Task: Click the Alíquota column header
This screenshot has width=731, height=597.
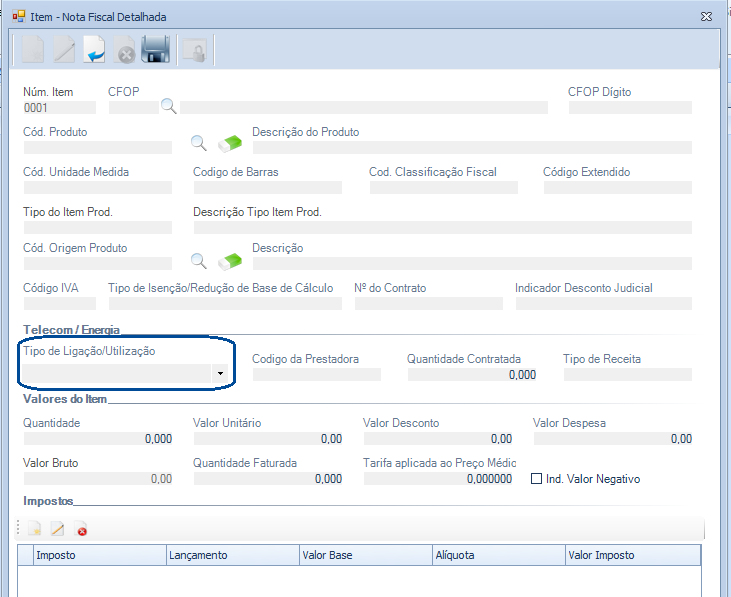Action: coord(495,555)
